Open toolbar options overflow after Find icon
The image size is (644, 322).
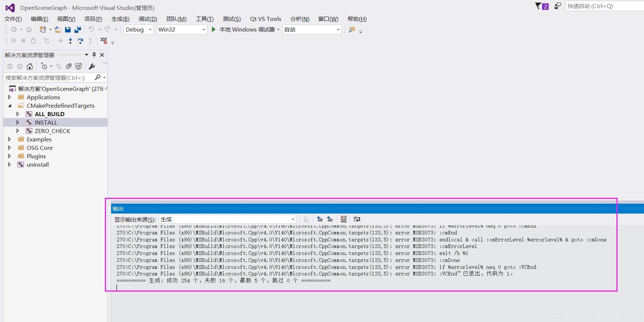(361, 32)
